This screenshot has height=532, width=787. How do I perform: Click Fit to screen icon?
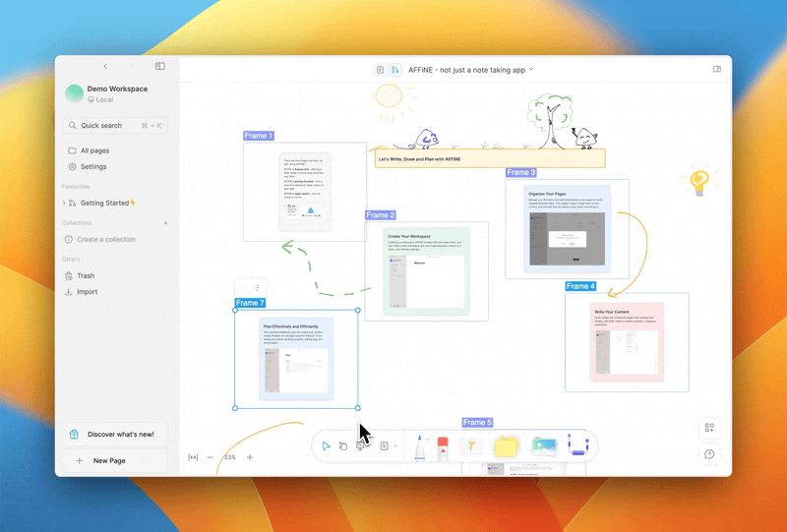(193, 457)
